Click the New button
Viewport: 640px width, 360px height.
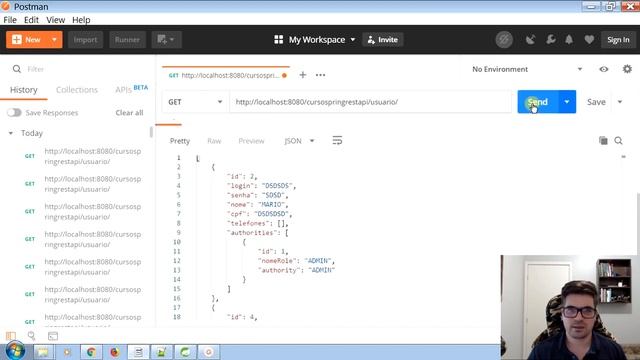pos(27,40)
